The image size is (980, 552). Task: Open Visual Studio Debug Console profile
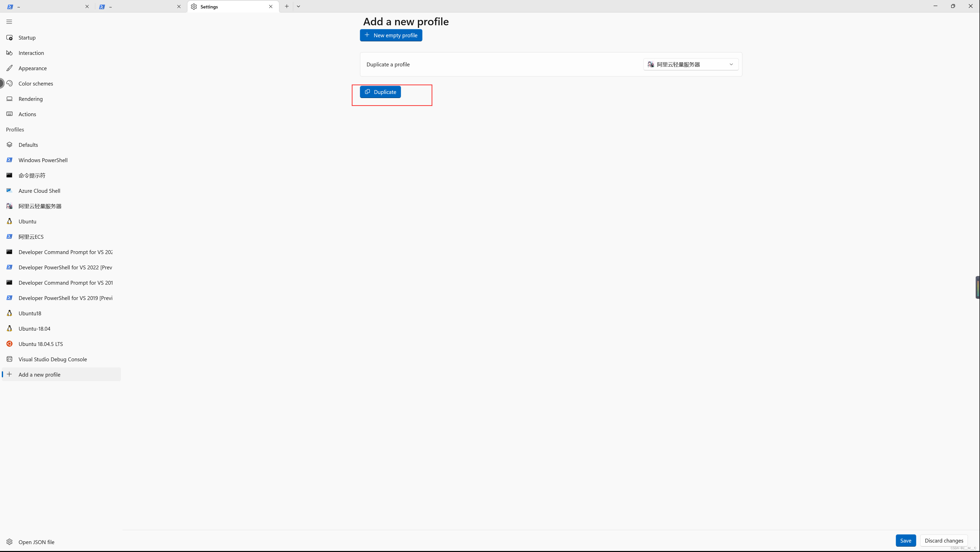[53, 359]
